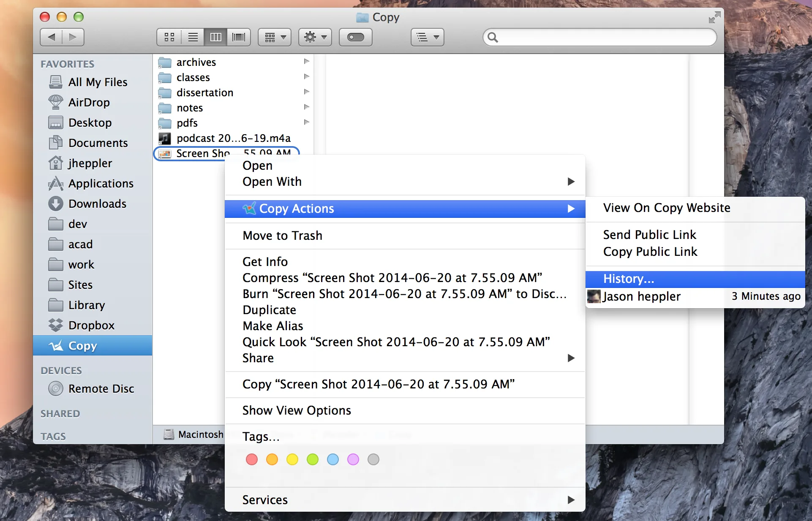Open the gear Action menu
The height and width of the screenshot is (521, 812).
(315, 37)
